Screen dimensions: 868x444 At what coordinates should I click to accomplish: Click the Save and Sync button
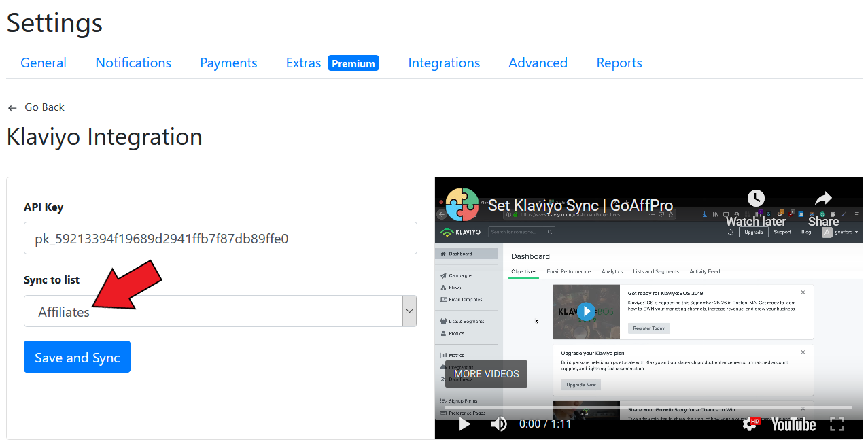coord(77,357)
